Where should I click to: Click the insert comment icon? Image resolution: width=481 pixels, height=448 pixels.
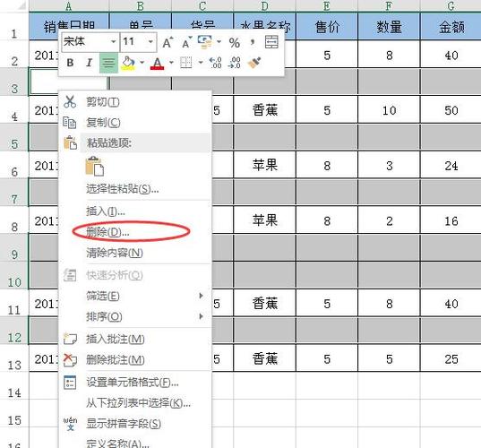[x=70, y=339]
